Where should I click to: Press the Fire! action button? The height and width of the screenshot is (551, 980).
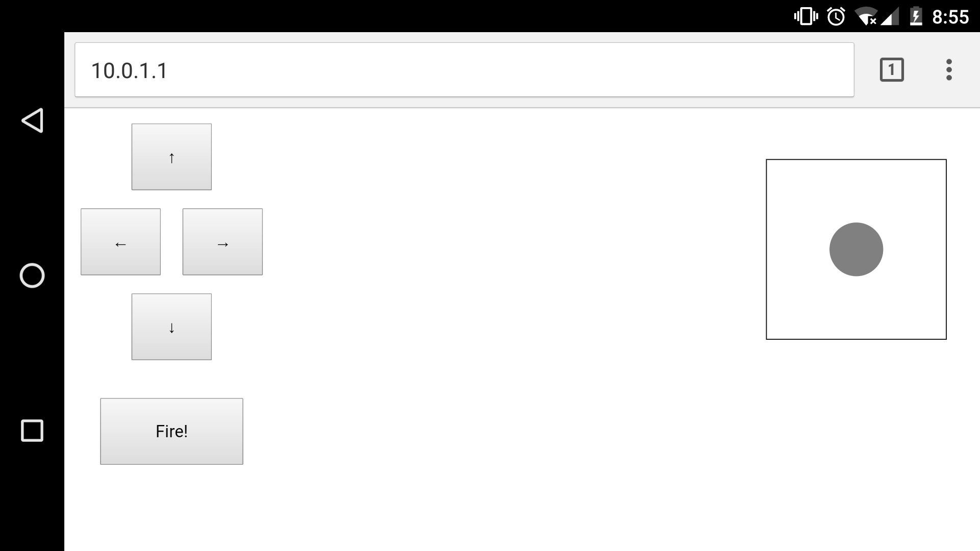click(171, 431)
